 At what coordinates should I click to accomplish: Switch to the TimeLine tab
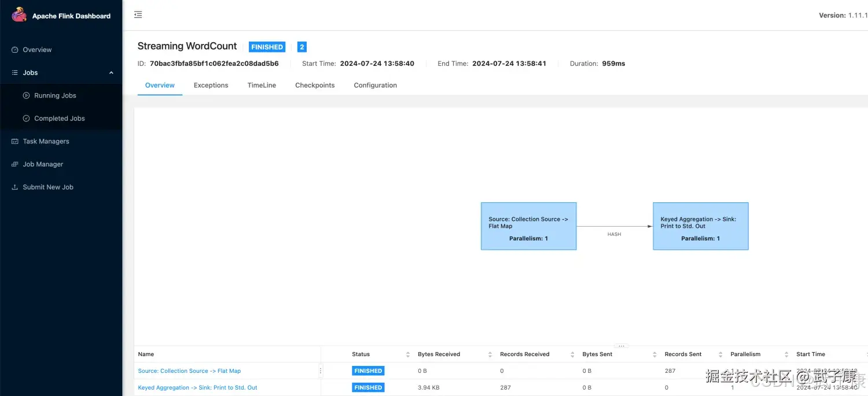[x=262, y=85]
